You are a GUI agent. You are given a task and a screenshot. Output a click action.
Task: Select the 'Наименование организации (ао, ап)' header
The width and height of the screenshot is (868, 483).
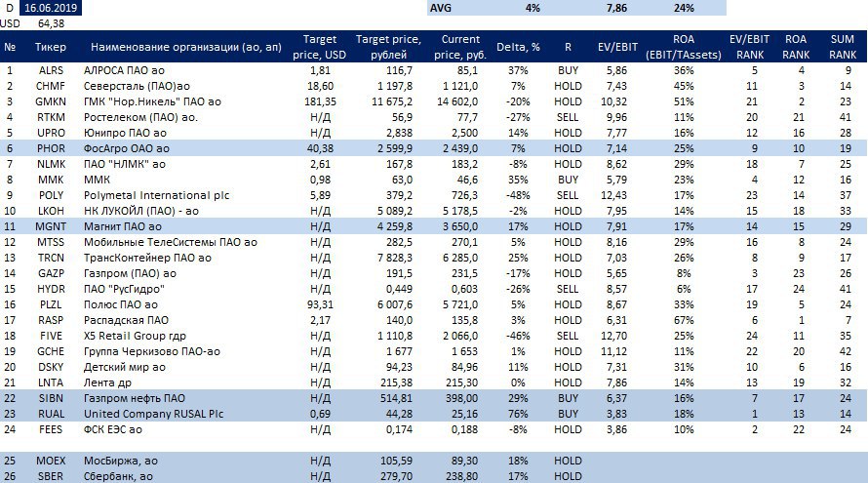(186, 47)
